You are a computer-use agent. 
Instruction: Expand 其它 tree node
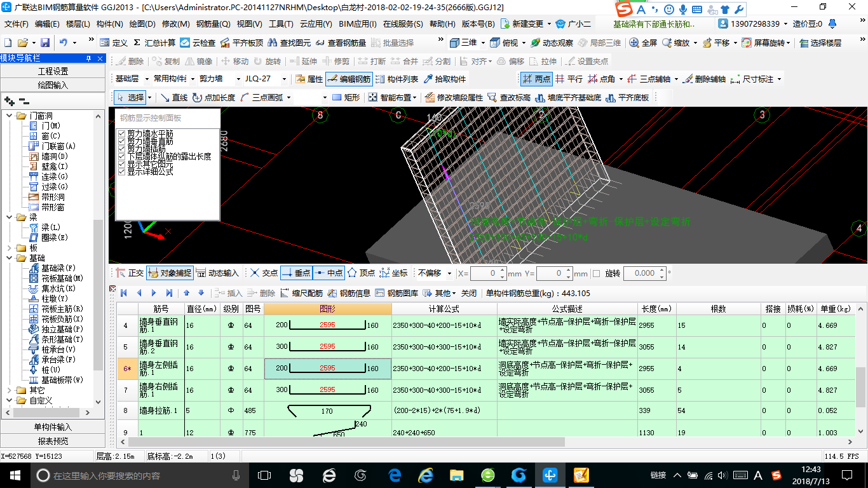[x=10, y=390]
